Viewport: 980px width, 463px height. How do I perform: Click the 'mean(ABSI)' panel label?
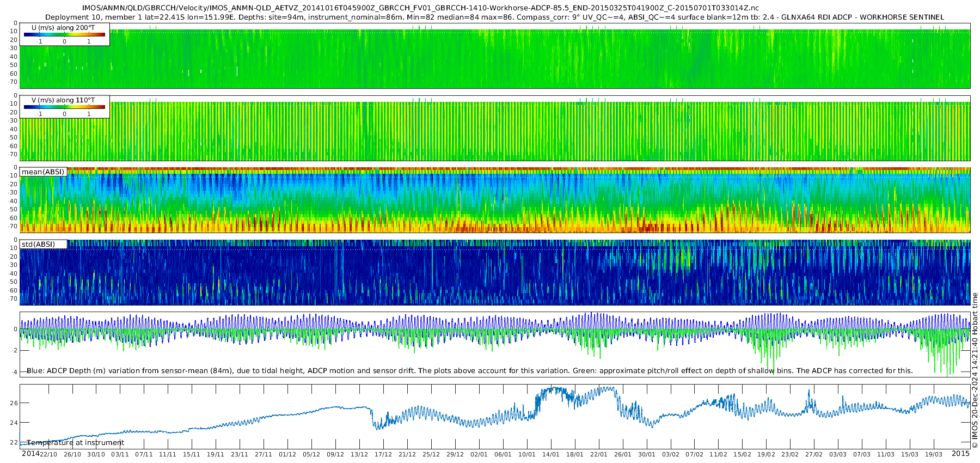[x=43, y=172]
